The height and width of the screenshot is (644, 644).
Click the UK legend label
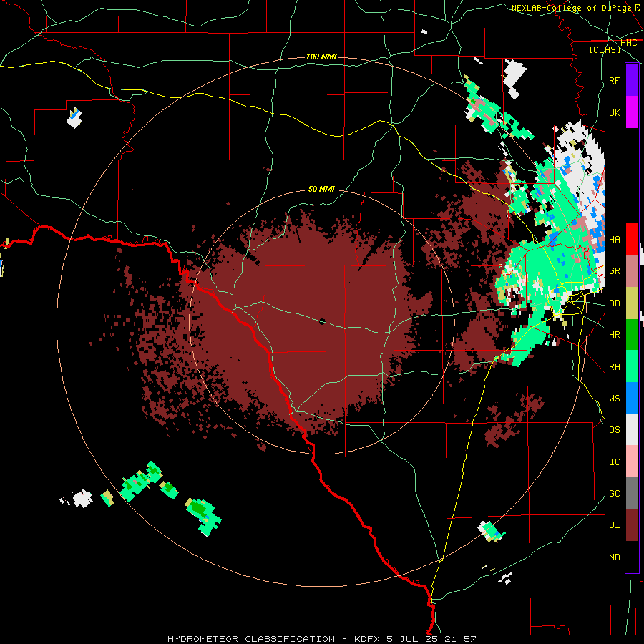(615, 112)
